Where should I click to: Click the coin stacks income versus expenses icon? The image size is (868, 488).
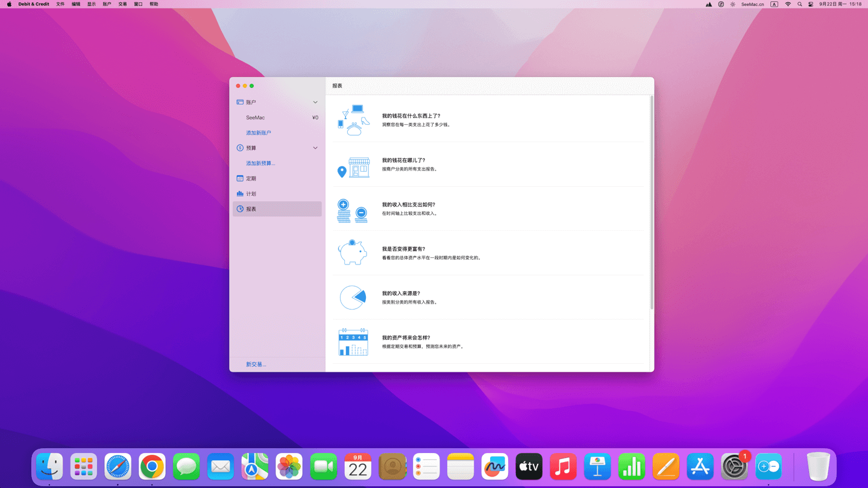coord(353,211)
